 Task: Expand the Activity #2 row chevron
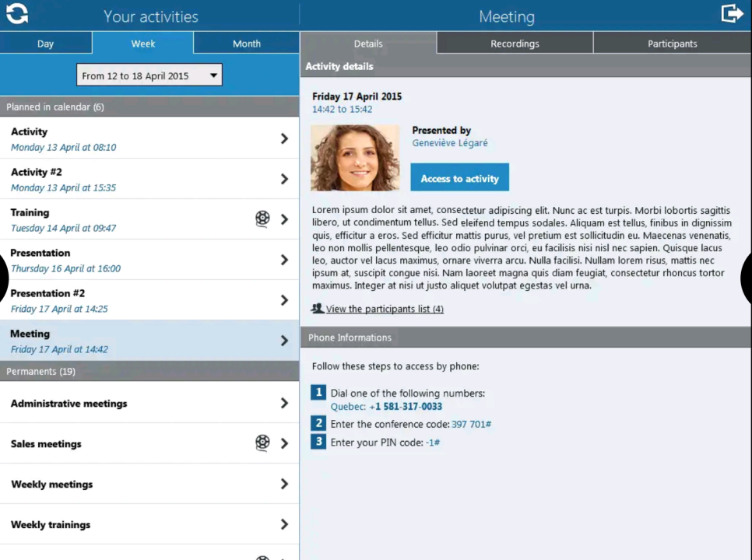coord(284,179)
